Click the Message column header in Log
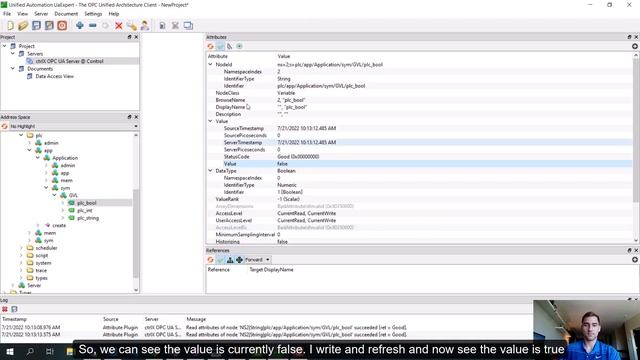The image size is (640, 360). (196, 319)
